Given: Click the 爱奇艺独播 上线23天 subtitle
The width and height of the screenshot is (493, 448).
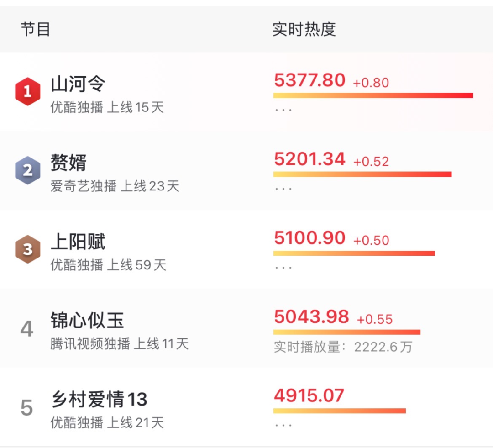Looking at the screenshot, I should tap(115, 186).
